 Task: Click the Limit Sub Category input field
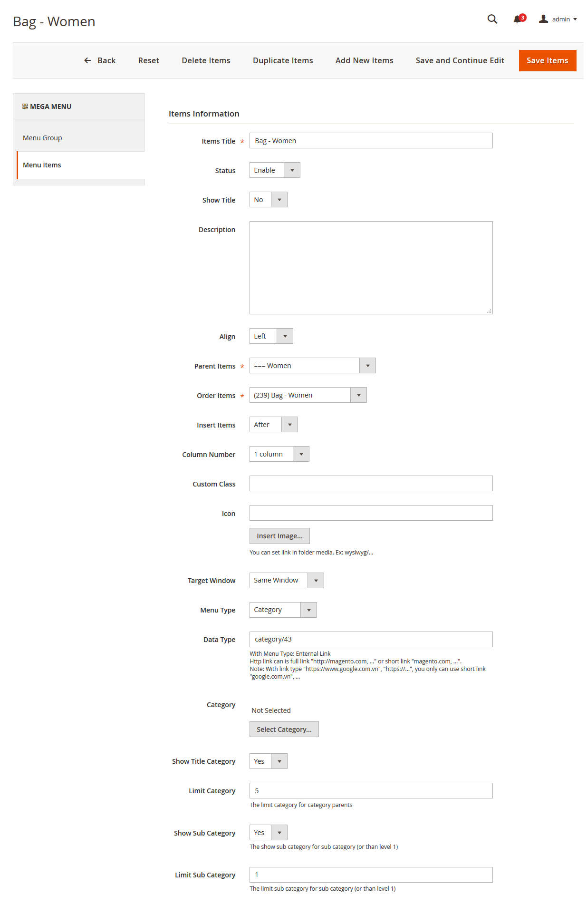pos(371,875)
